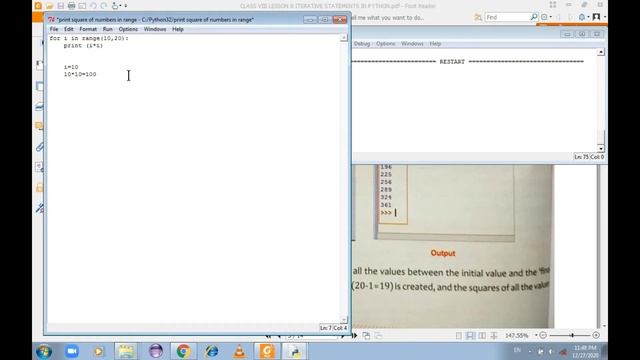640x360 pixels.
Task: Click the Windows Start button
Action: point(44,351)
